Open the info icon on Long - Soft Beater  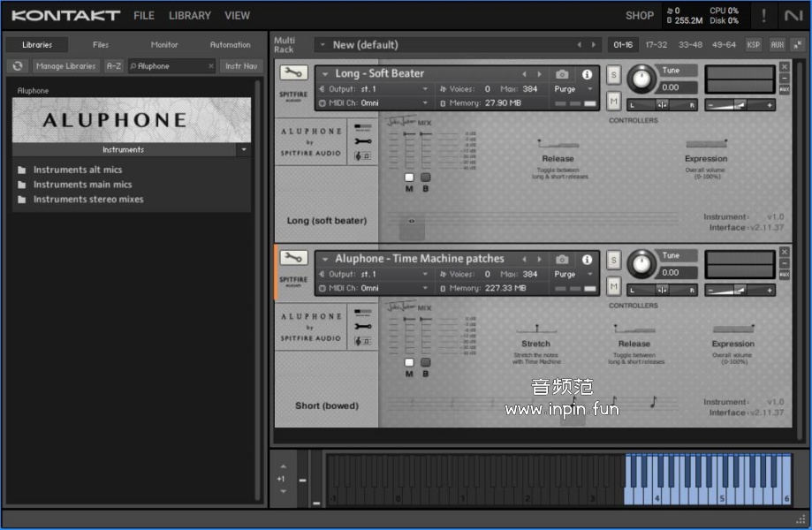point(587,74)
